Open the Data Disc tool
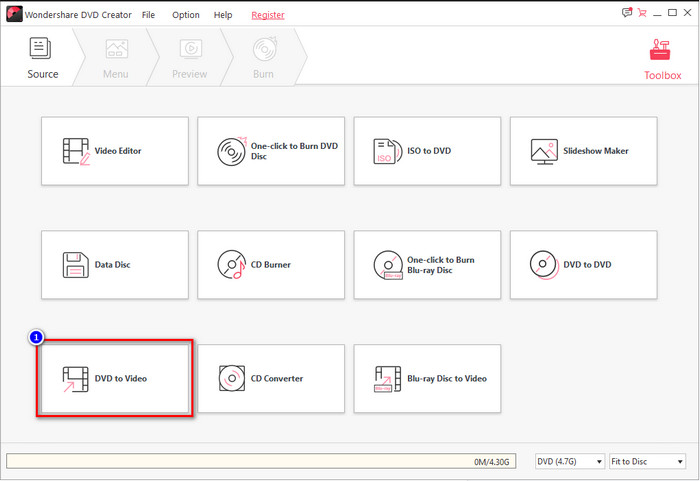The width and height of the screenshot is (700, 481). point(115,265)
